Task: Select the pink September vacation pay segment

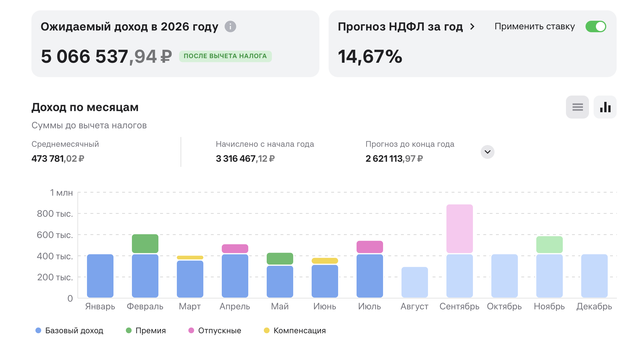Action: pyautogui.click(x=460, y=228)
